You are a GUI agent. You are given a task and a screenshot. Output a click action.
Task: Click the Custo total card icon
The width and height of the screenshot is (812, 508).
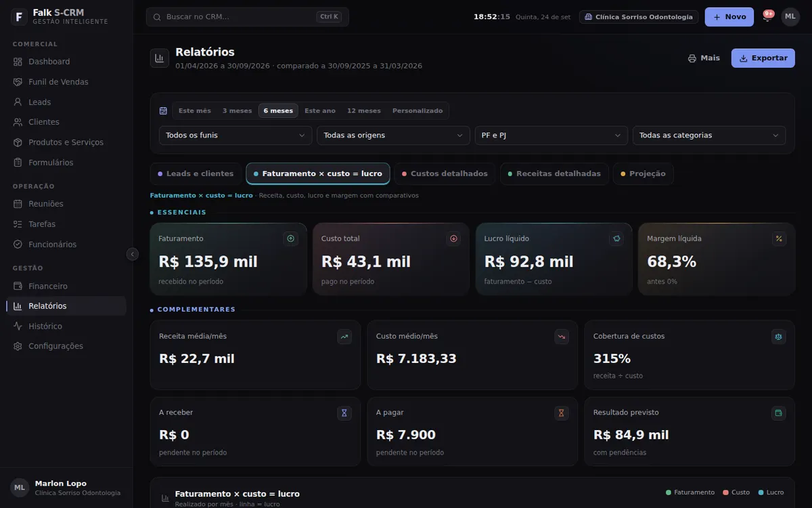[x=453, y=238]
